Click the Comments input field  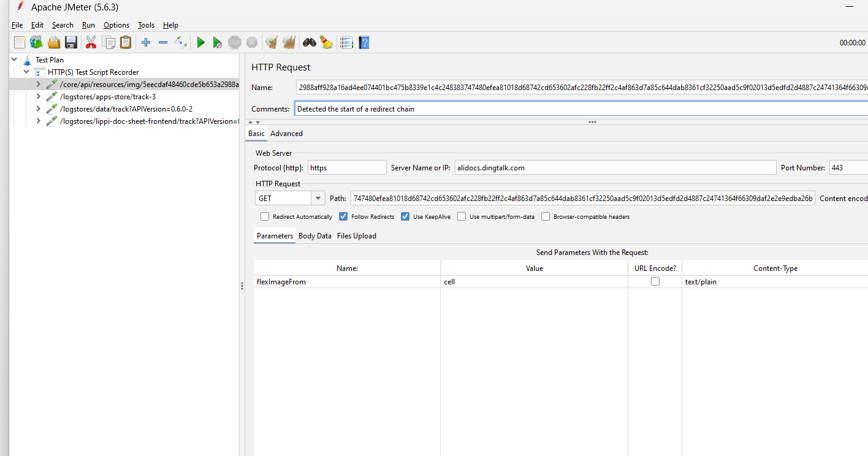coord(582,108)
